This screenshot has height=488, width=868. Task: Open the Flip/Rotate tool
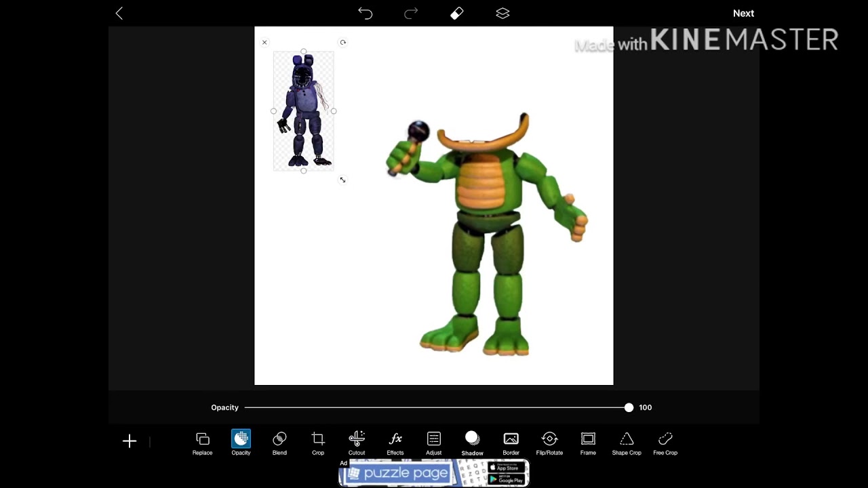coord(549,443)
